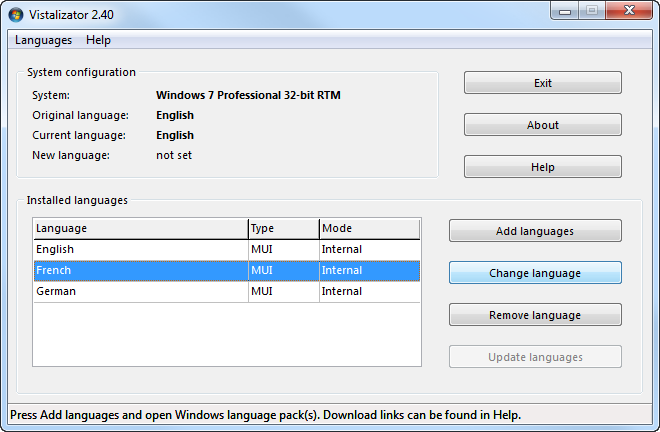Select the German language row

[227, 292]
